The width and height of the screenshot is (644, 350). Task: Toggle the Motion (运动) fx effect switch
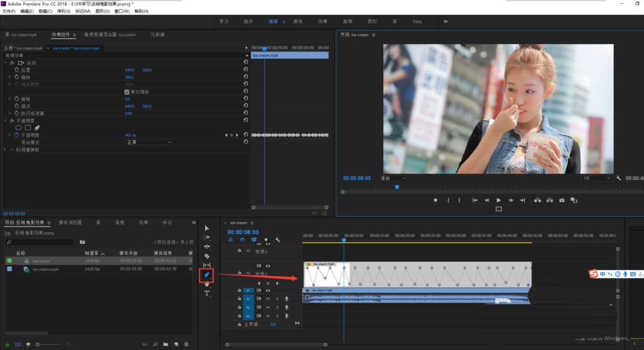click(12, 63)
